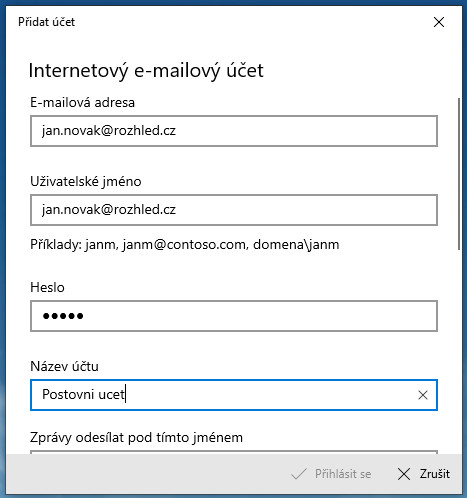
Task: Focus the Uživatelské jméno input field
Action: tap(234, 210)
